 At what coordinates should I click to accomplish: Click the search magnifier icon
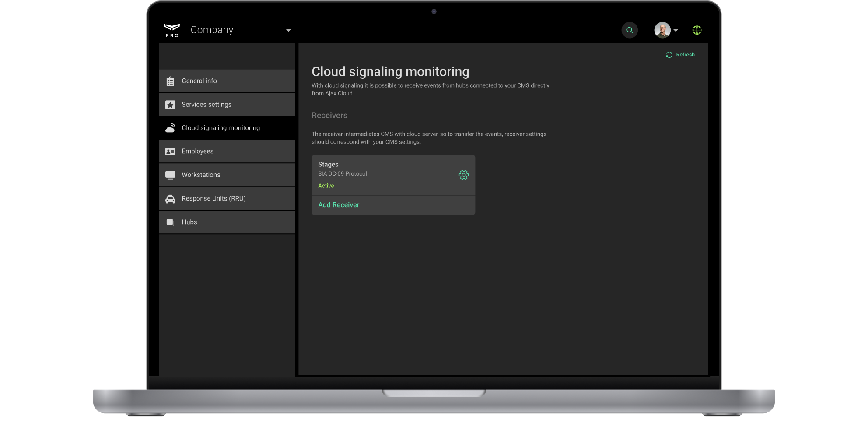coord(630,30)
